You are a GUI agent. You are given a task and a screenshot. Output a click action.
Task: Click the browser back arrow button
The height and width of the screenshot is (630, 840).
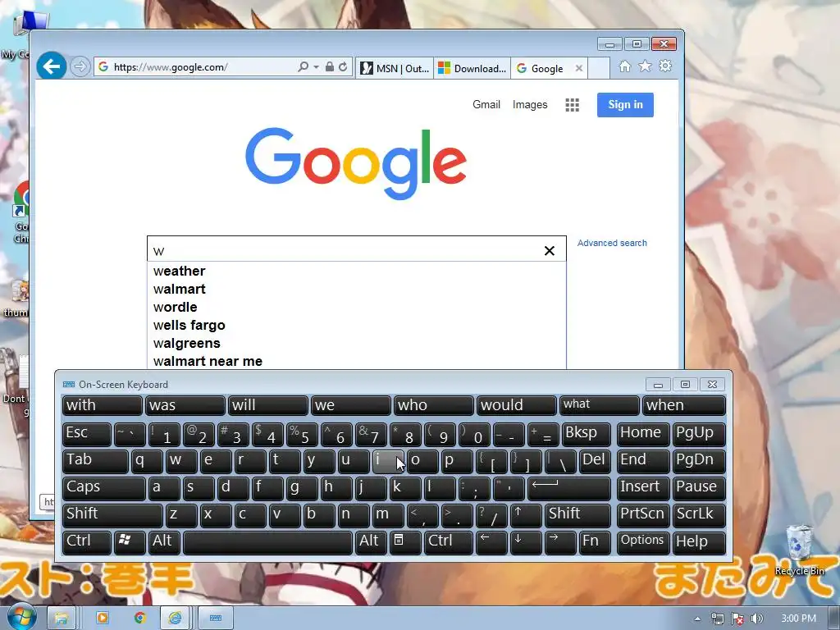52,66
